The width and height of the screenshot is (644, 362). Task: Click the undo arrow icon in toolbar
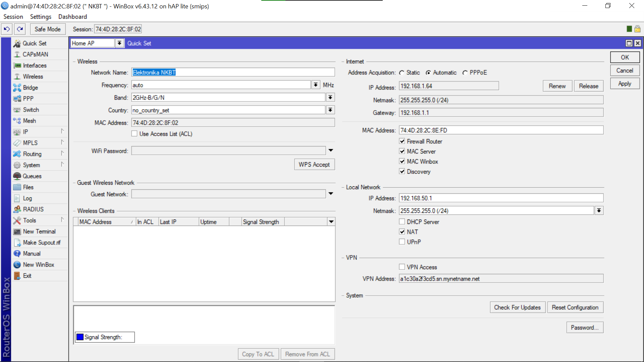pos(7,29)
